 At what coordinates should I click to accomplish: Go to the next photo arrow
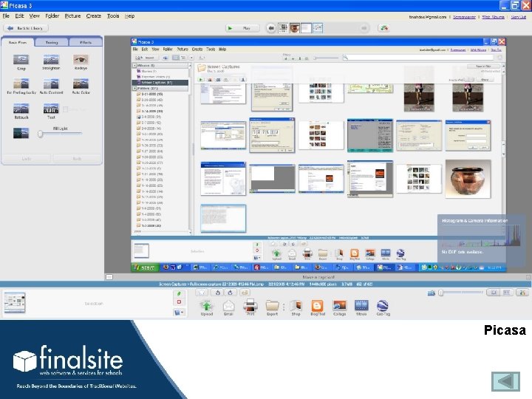364,28
